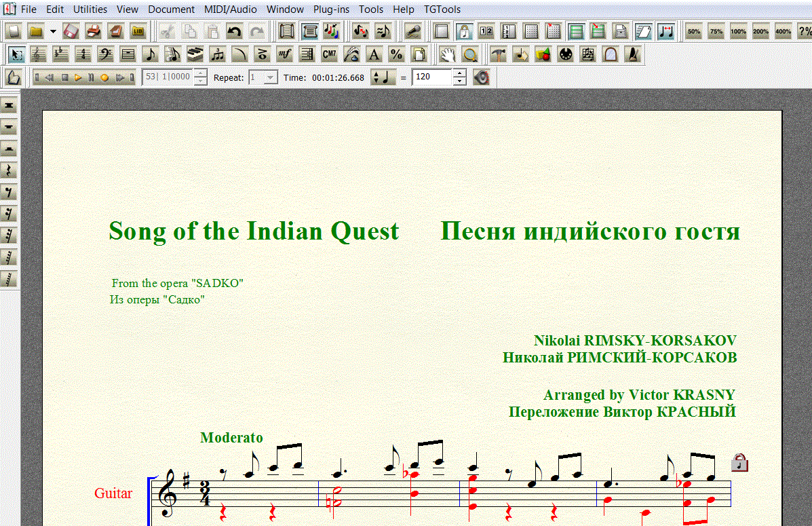
Task: Select the Tempo metronome tool
Action: (x=633, y=54)
